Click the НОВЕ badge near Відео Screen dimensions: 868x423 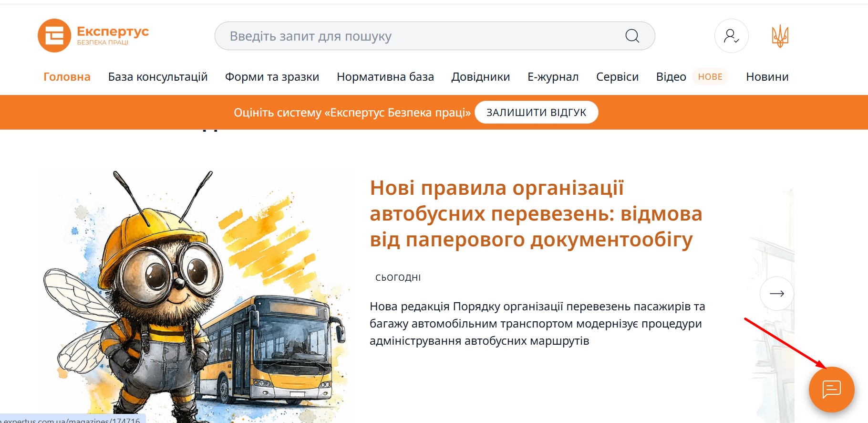click(710, 77)
